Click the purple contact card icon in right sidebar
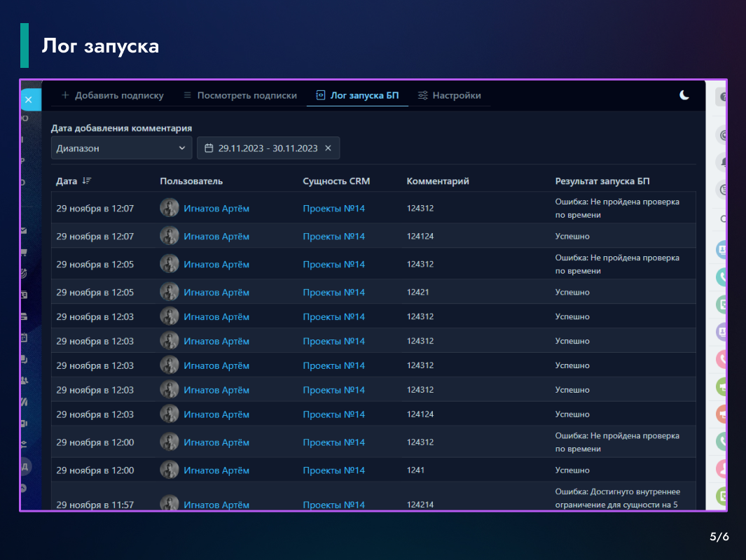 (721, 331)
